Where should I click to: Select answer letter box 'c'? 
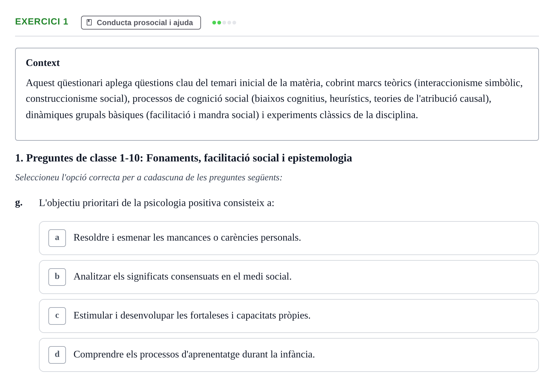57,316
